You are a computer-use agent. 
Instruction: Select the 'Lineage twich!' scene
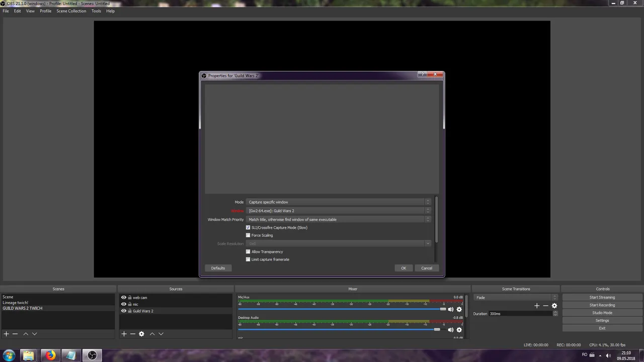(15, 303)
